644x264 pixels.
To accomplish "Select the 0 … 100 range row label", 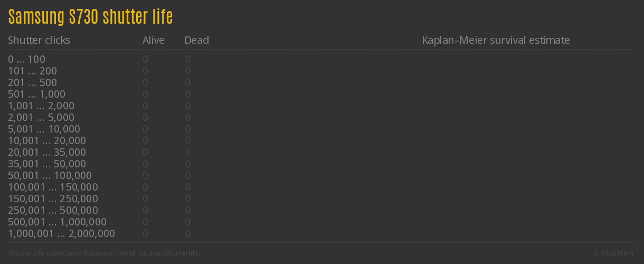I will [x=26, y=59].
